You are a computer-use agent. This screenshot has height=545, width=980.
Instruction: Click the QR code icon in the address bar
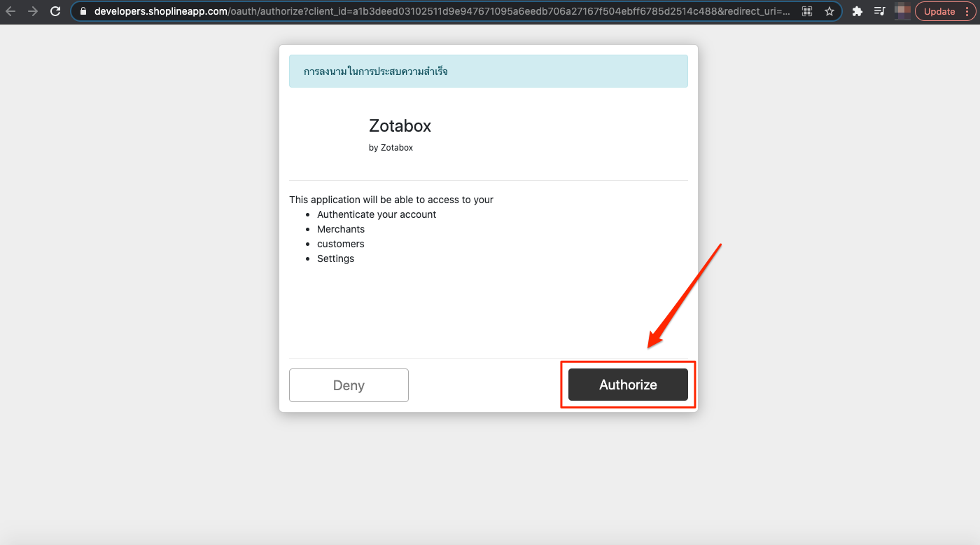tap(807, 11)
